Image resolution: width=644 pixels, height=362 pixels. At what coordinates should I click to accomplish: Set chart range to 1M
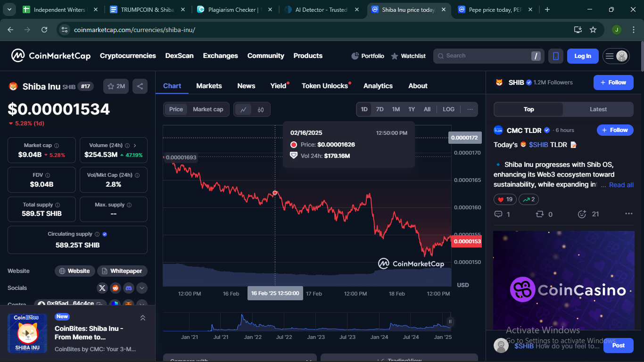396,109
